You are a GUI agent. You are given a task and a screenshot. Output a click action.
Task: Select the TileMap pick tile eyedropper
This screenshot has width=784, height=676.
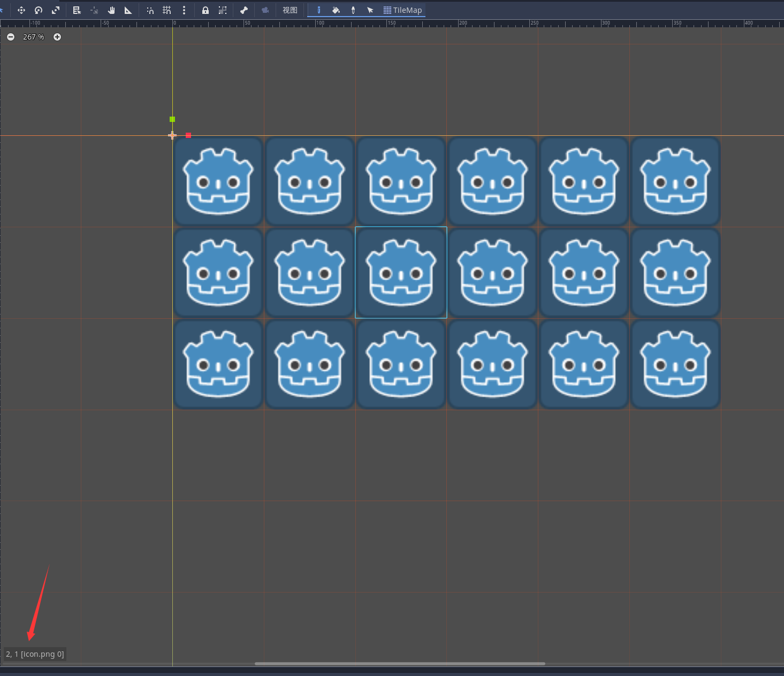[x=353, y=10]
